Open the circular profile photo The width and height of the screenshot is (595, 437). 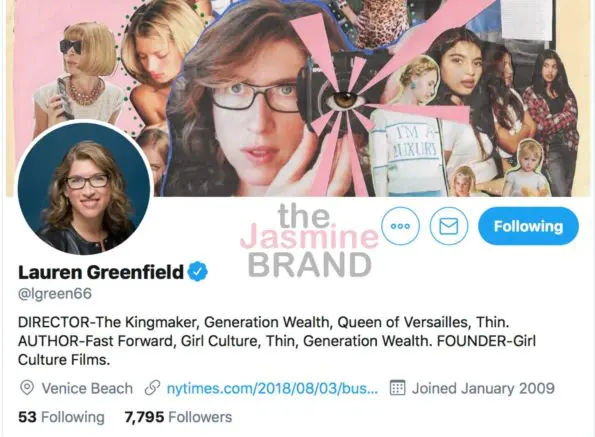84,187
